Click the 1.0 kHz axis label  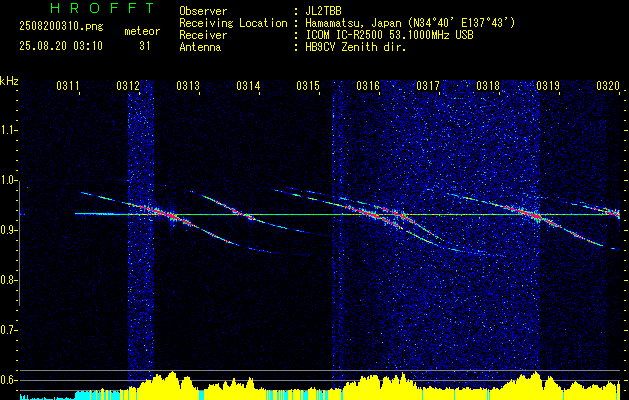(x=8, y=180)
